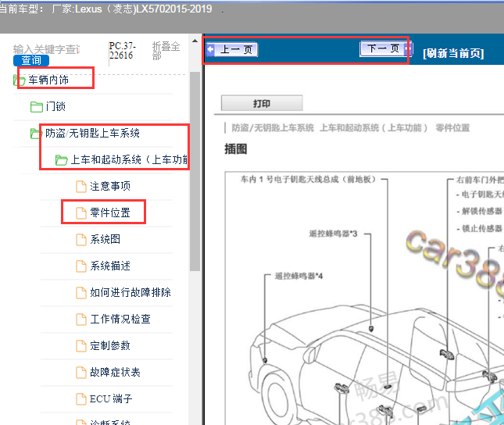Expand the 门锁 folder icon
The image size is (504, 425).
coord(36,107)
